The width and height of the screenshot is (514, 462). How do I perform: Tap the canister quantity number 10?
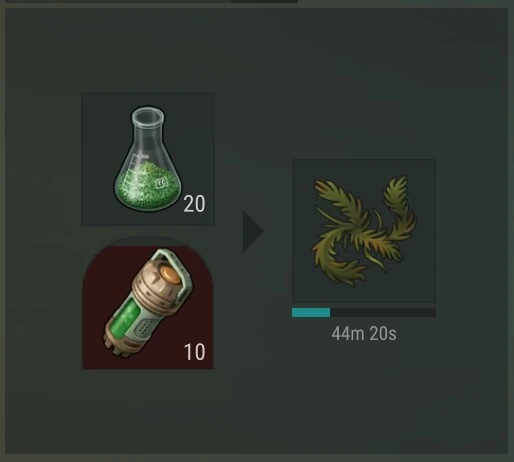point(195,352)
